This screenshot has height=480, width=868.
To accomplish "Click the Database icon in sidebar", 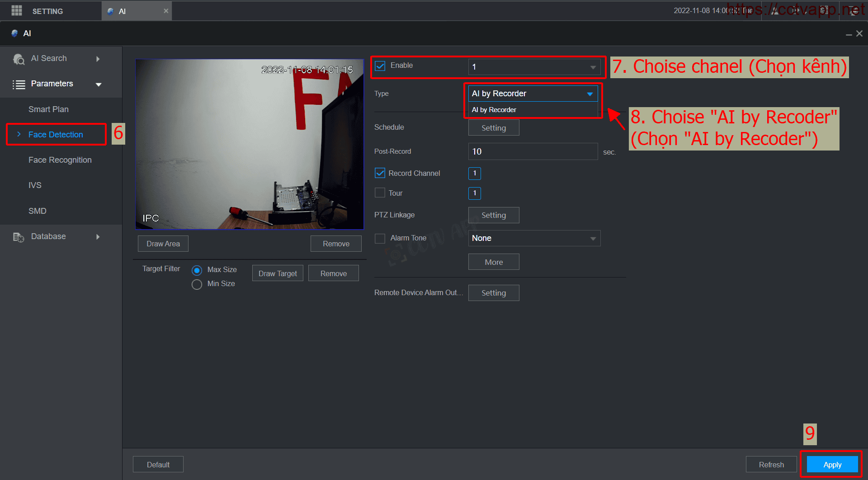I will click(19, 237).
